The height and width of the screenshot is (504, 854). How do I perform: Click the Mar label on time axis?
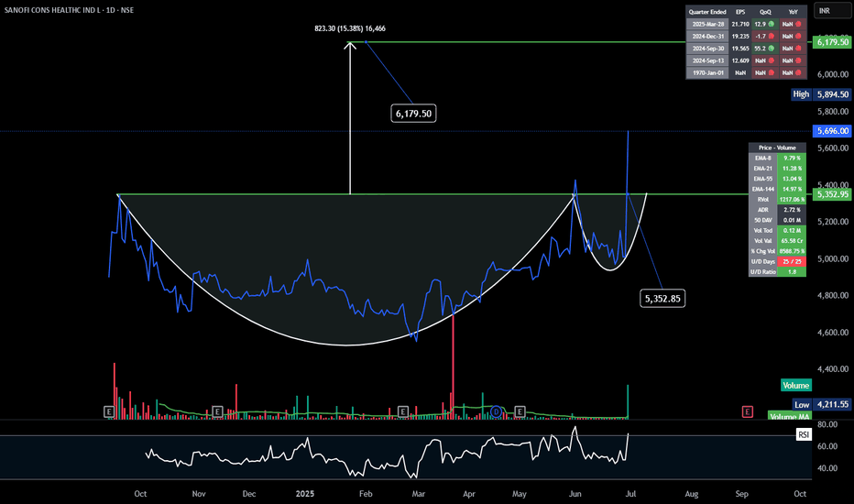click(418, 494)
